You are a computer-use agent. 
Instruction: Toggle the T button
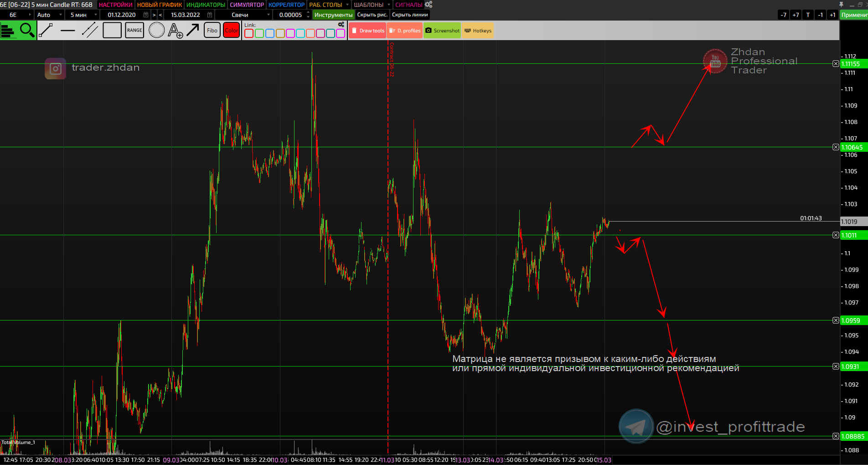coord(808,15)
